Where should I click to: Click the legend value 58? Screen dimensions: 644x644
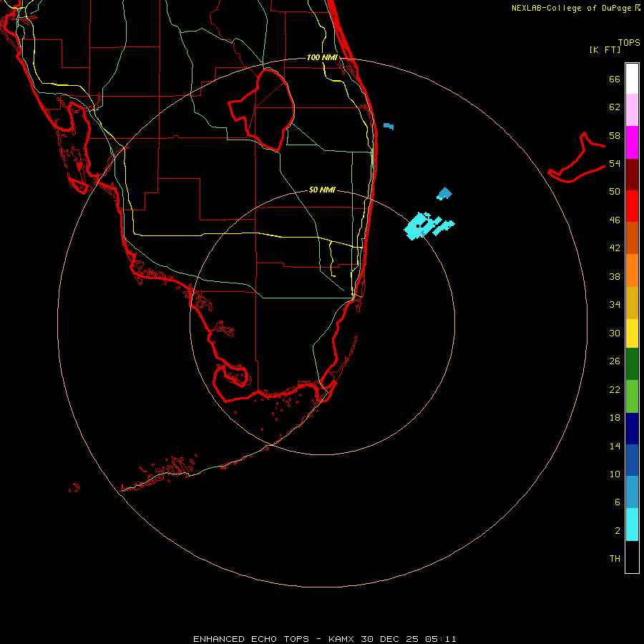[615, 135]
